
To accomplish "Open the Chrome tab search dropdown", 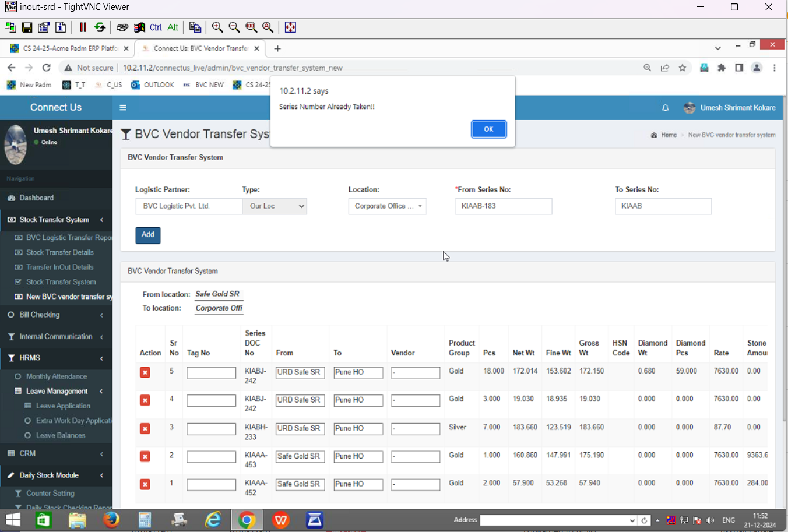I will pos(718,48).
